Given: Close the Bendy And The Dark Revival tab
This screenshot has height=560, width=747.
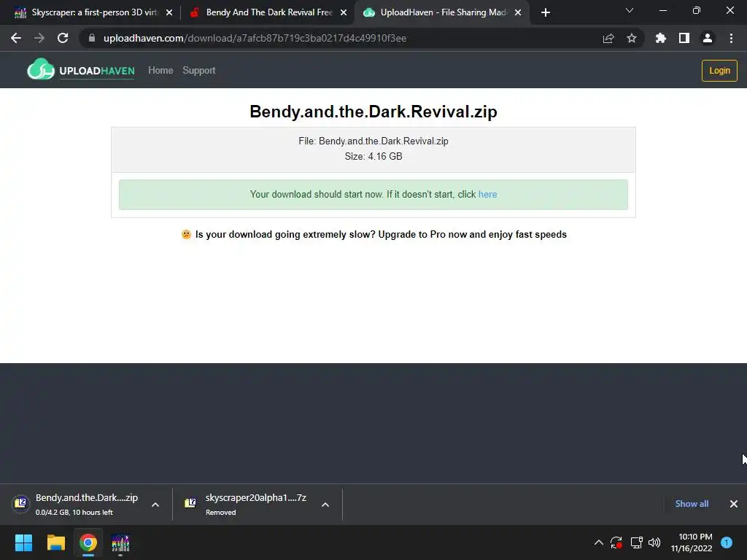Looking at the screenshot, I should [x=344, y=13].
